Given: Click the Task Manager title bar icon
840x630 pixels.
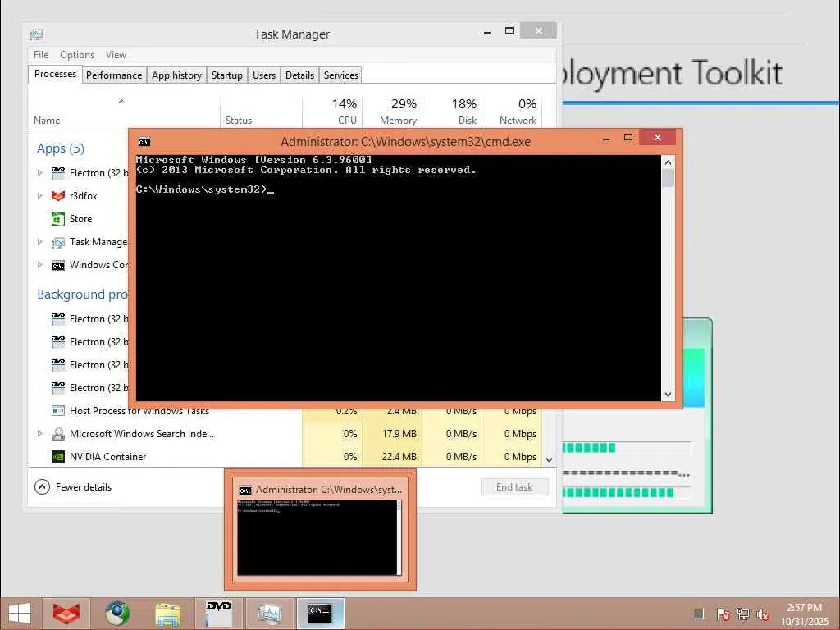Looking at the screenshot, I should [x=36, y=34].
